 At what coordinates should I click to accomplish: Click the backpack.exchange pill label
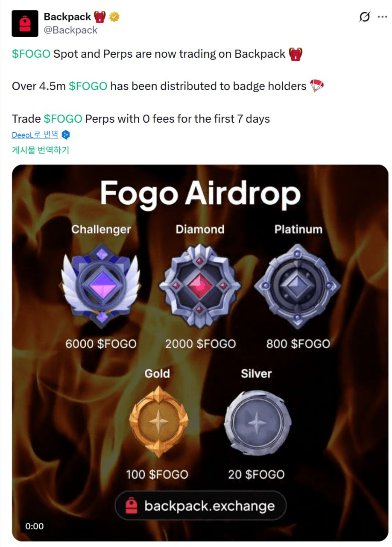[x=200, y=506]
